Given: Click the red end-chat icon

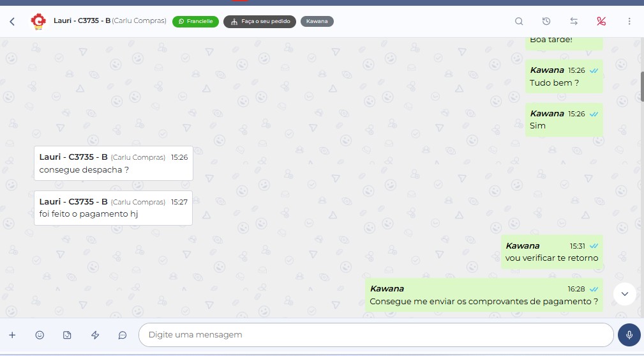Looking at the screenshot, I should pos(601,21).
